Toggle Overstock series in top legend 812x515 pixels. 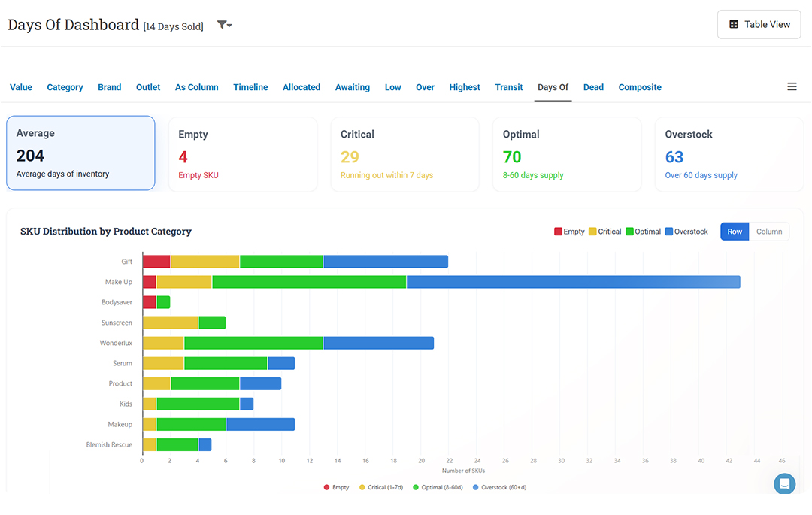(x=686, y=232)
